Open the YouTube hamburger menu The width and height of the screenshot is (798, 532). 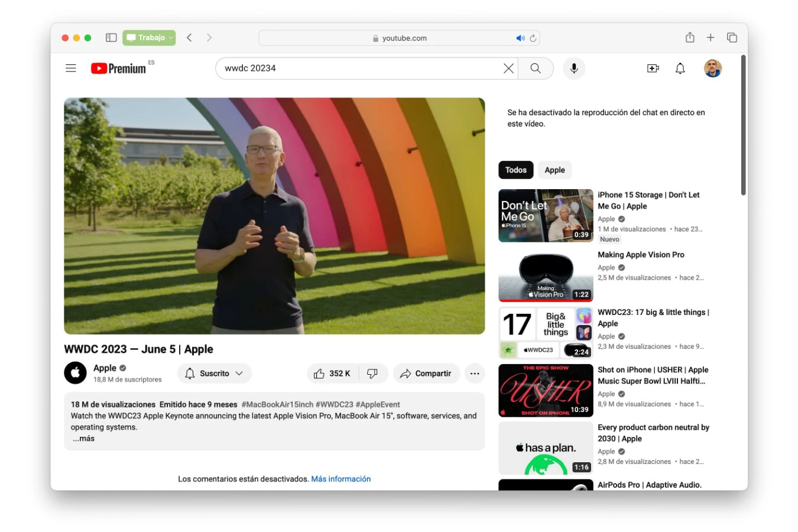click(71, 69)
